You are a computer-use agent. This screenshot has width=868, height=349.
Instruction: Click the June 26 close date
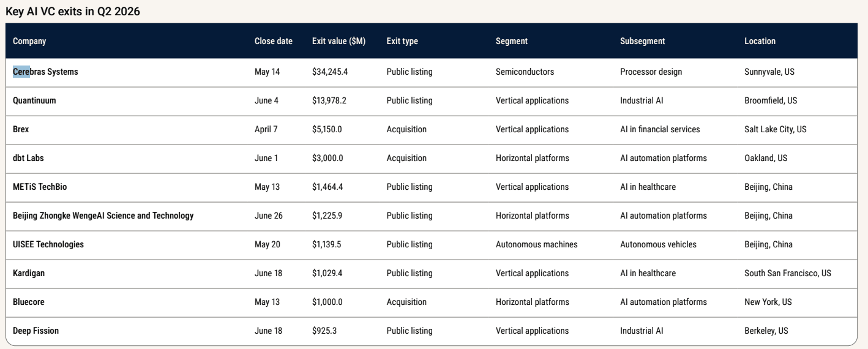(x=269, y=216)
